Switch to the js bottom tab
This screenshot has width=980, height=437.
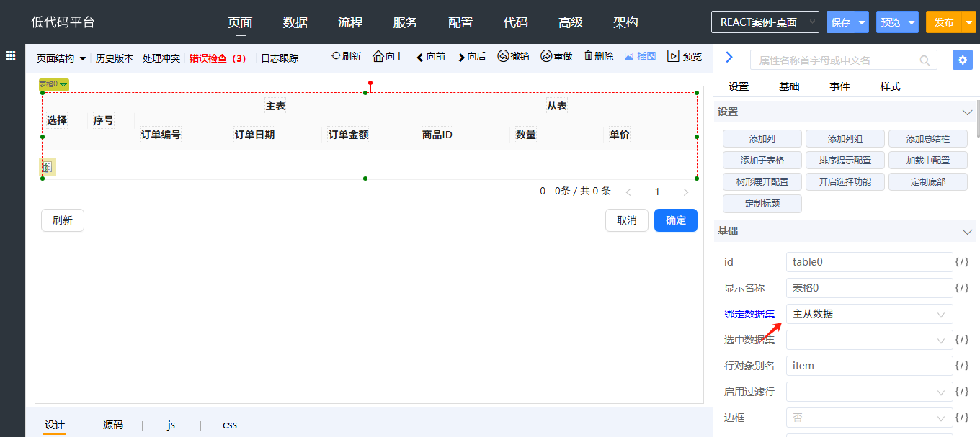(171, 425)
